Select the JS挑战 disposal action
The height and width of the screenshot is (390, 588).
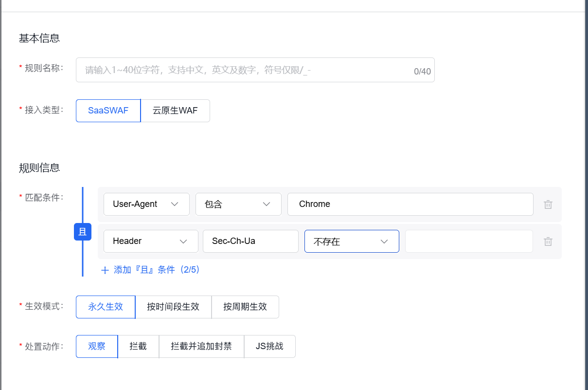click(269, 346)
